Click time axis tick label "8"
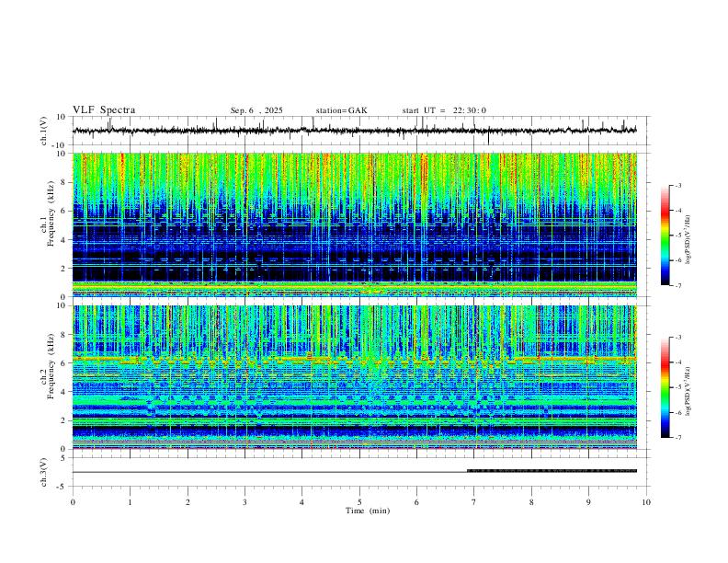Viewport: 728px width, 563px height. [531, 502]
